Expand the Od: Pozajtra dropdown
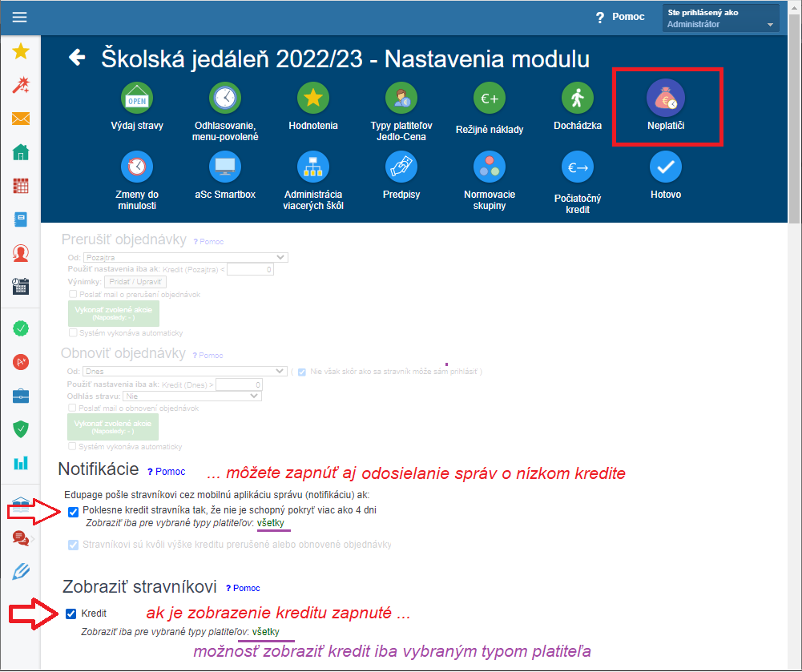Image resolution: width=802 pixels, height=672 pixels. tap(186, 257)
